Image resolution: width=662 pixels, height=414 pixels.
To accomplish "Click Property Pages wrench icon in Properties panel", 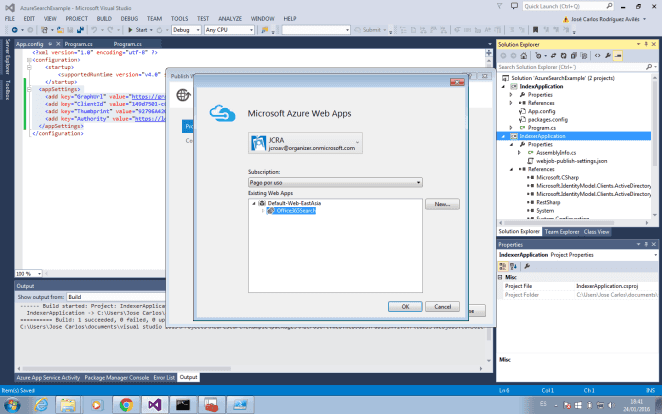I will tap(527, 266).
